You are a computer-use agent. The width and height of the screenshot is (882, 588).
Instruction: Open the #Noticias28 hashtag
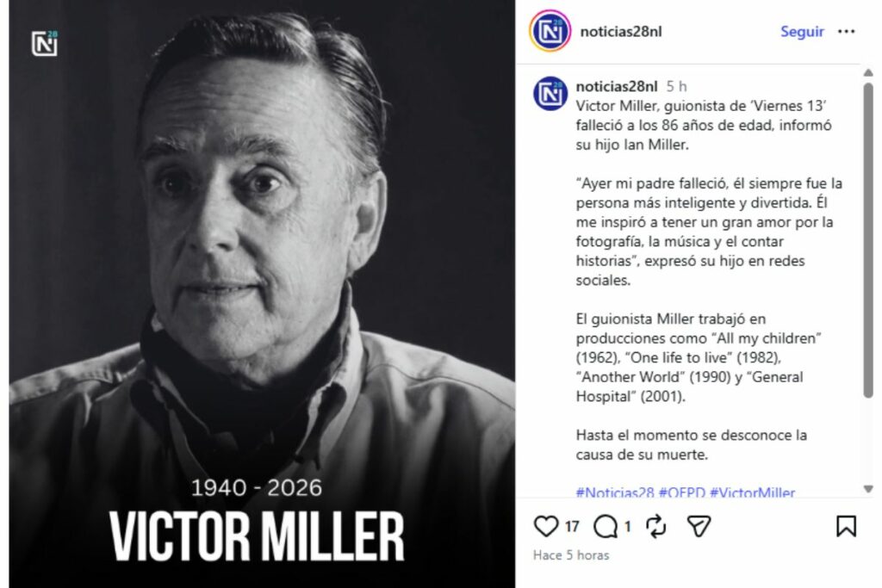(615, 492)
